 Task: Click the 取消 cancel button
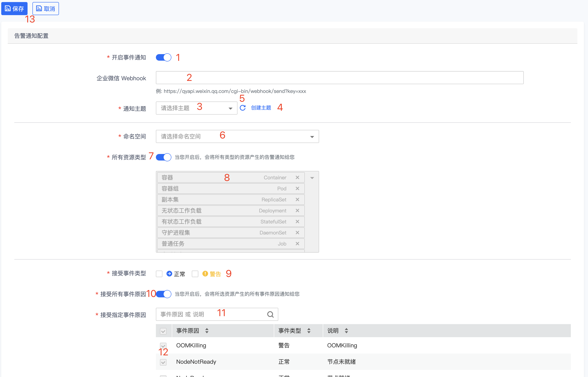45,9
